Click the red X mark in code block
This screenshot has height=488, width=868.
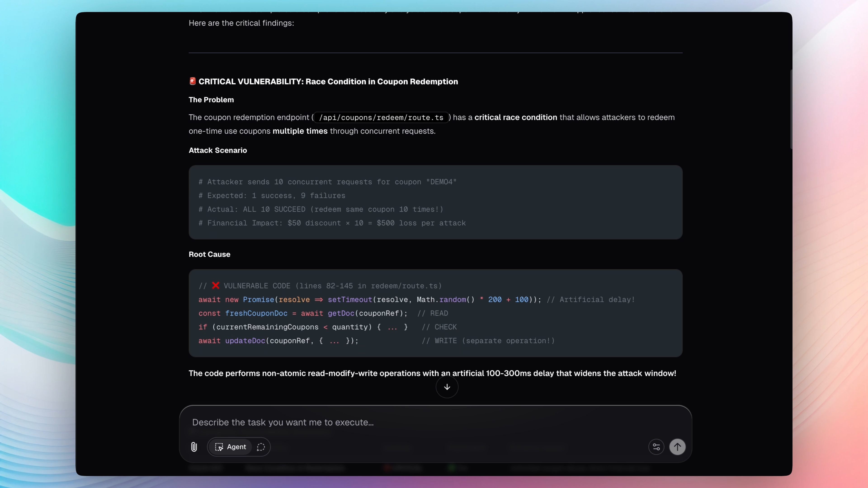click(x=216, y=286)
